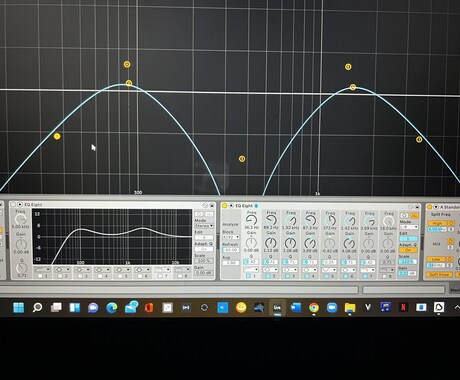
Task: Click the 3.69 kHz Freq knob
Action: pos(369,220)
